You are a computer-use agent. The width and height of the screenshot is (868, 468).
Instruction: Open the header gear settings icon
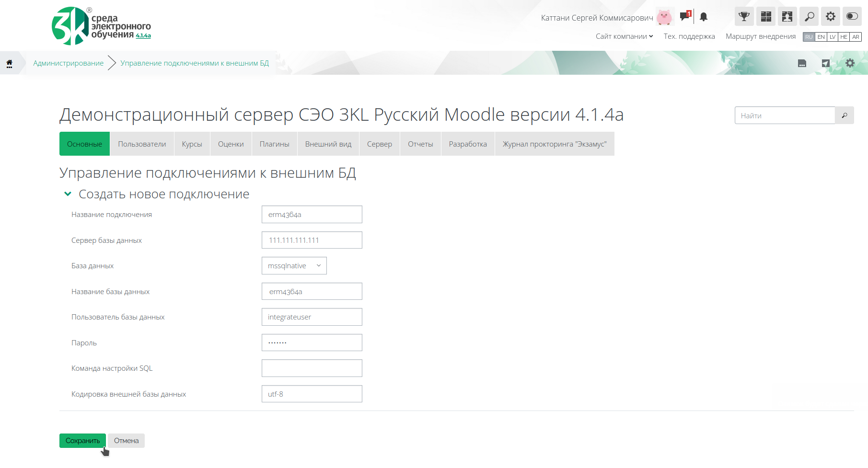click(831, 16)
